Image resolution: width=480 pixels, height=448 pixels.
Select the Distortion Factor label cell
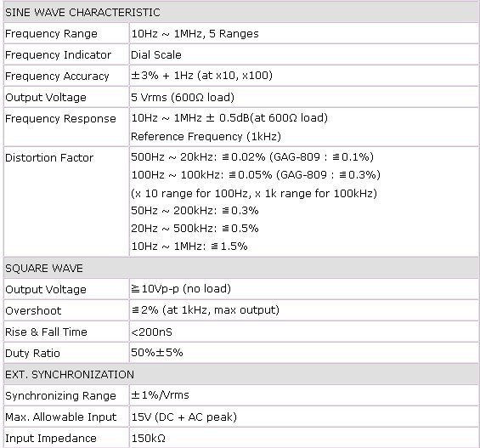coord(66,201)
